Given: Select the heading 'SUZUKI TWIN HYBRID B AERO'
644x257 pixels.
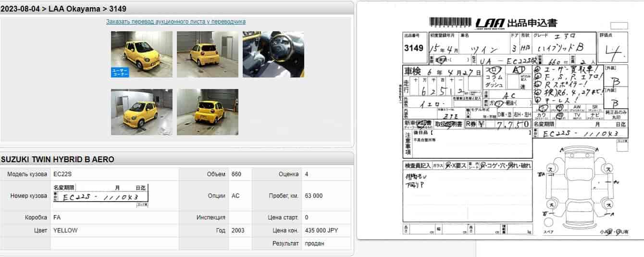Looking at the screenshot, I should pos(58,159).
